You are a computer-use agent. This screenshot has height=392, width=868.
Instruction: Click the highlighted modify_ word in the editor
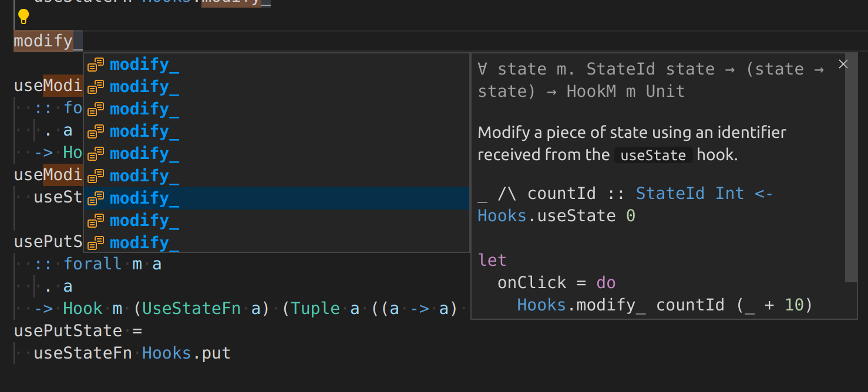pyautogui.click(x=43, y=40)
